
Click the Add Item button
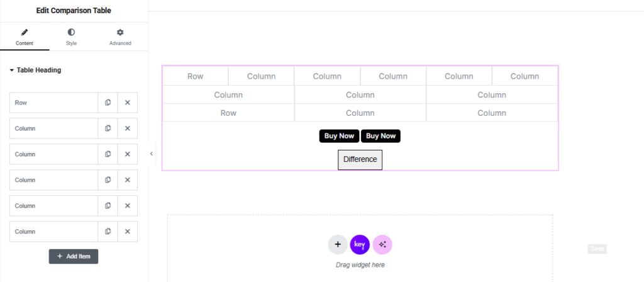coord(74,256)
